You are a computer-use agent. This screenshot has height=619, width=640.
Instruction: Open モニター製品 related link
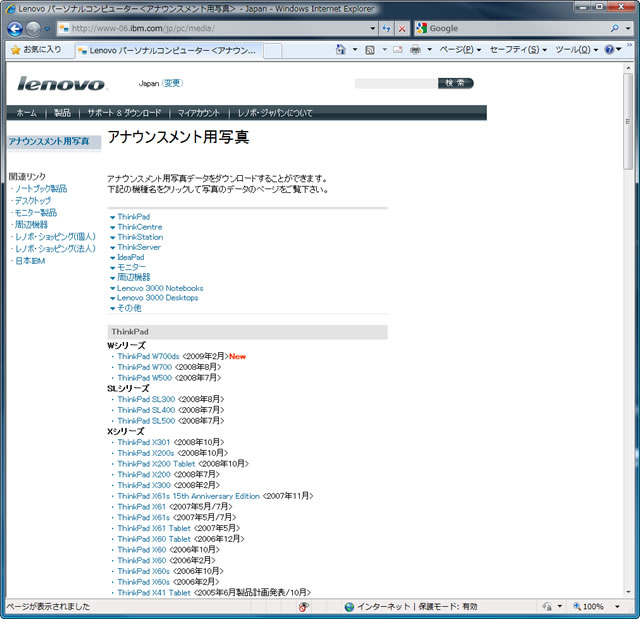[x=36, y=213]
